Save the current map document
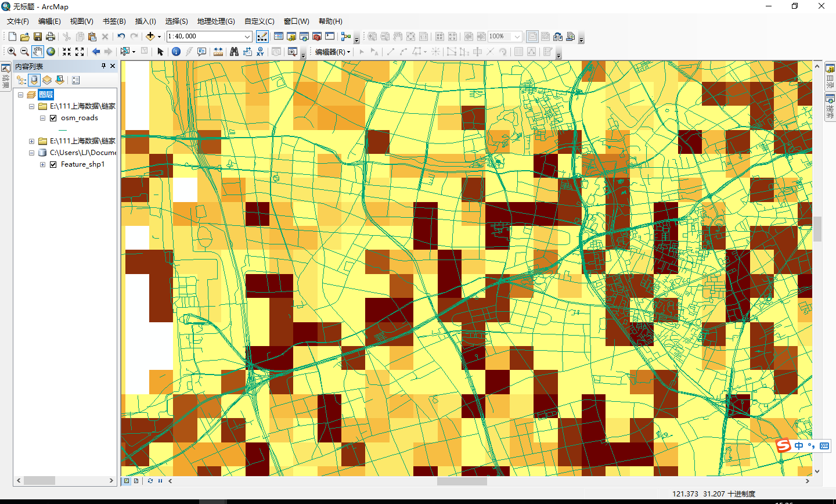Screen dimensions: 836x504 coord(38,37)
